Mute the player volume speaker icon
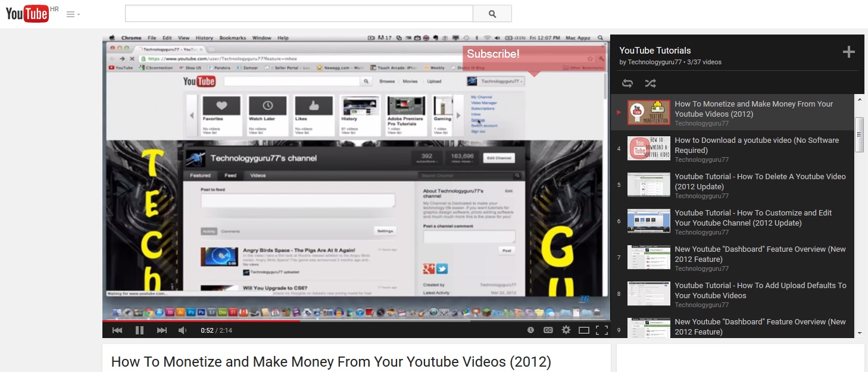The width and height of the screenshot is (868, 372). point(183,330)
